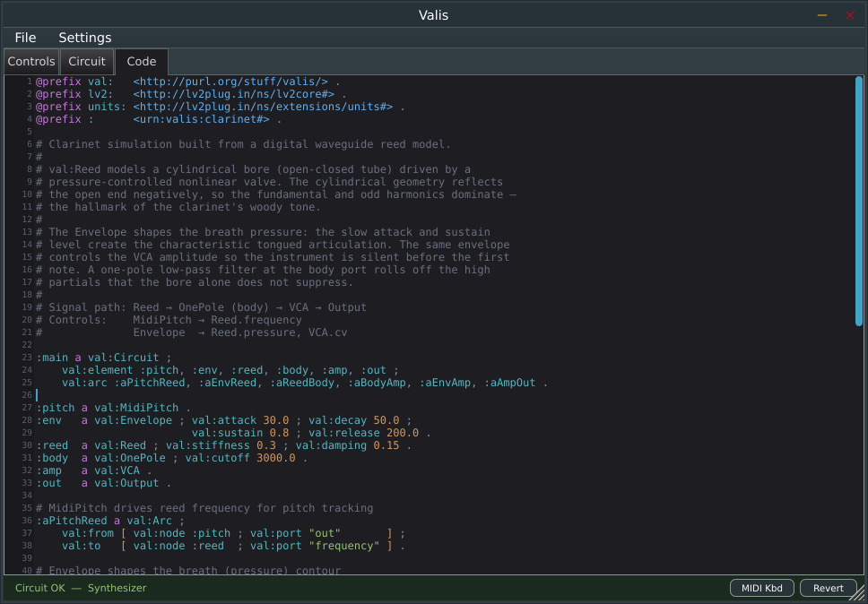The image size is (868, 604).
Task: Click 'Envelope → Reed.pressure, VCA.cv' comment line
Action: coord(240,333)
